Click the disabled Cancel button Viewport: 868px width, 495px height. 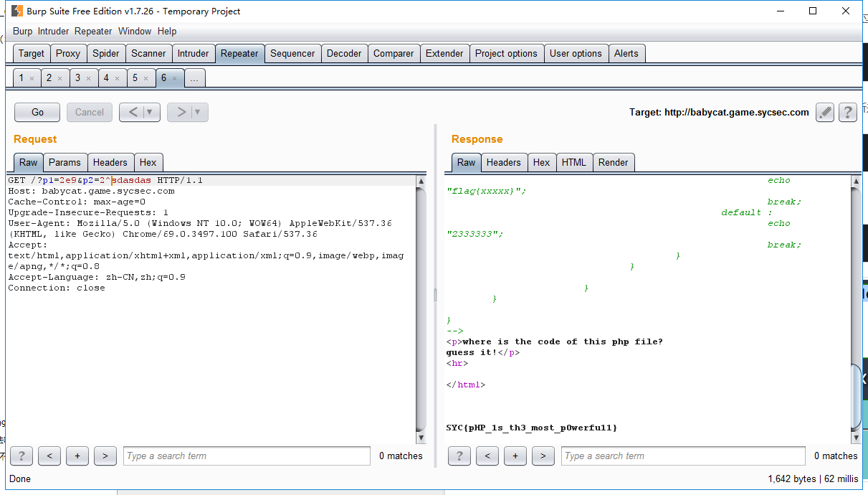tap(90, 112)
